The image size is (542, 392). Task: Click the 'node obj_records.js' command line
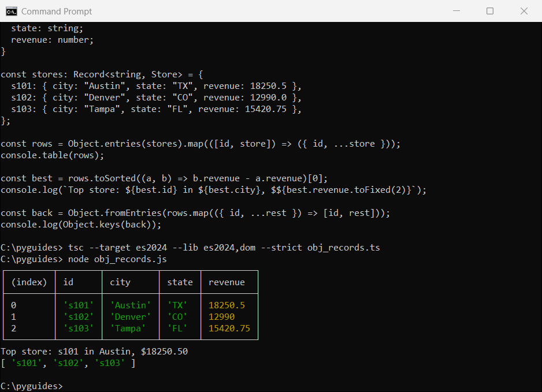click(84, 259)
